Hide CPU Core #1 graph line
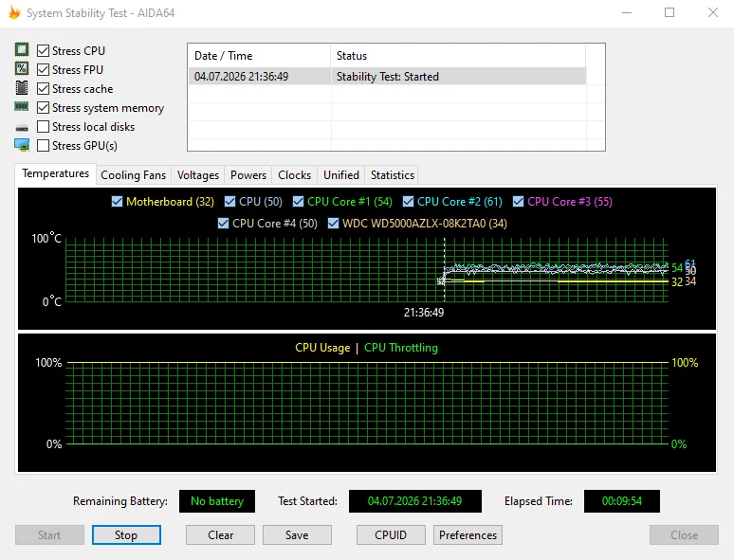 (x=298, y=201)
